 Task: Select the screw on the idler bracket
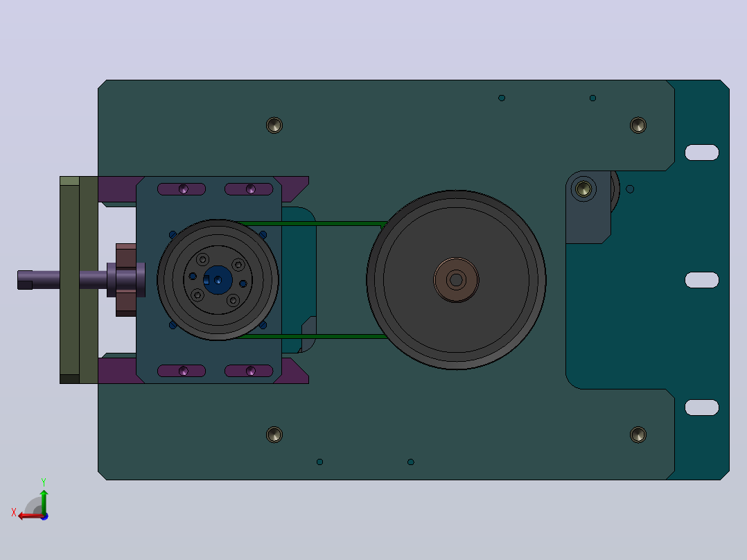583,189
